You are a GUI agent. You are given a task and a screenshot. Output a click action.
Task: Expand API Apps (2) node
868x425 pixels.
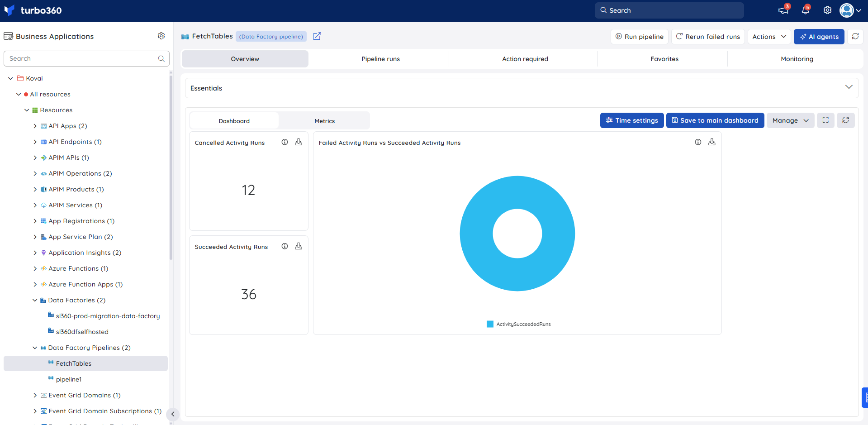pos(35,126)
